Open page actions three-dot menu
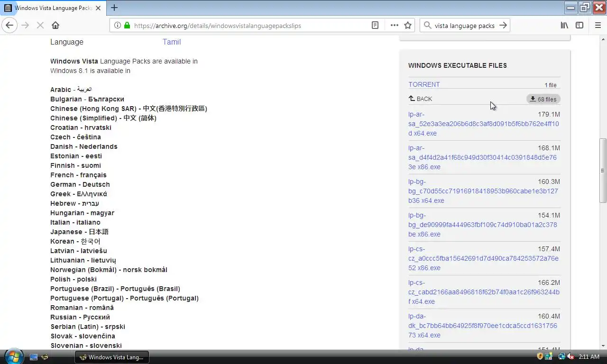The image size is (607, 364). click(395, 26)
